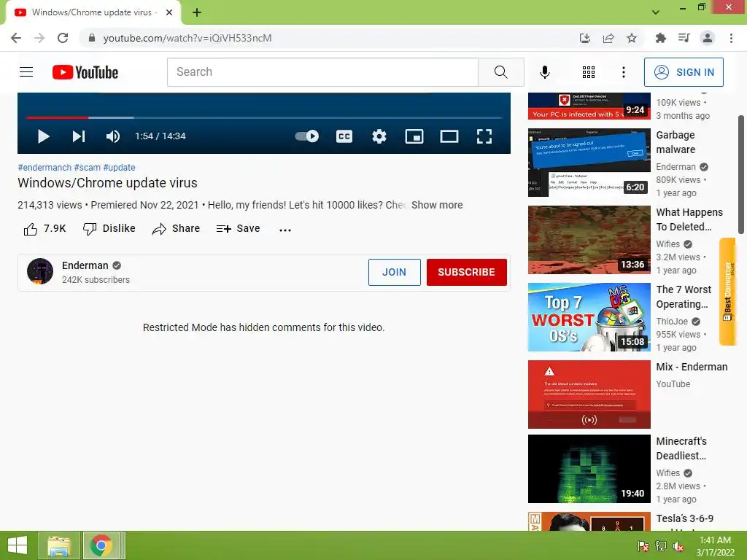Image resolution: width=747 pixels, height=560 pixels.
Task: Mute the video volume speaker icon
Action: [x=113, y=136]
